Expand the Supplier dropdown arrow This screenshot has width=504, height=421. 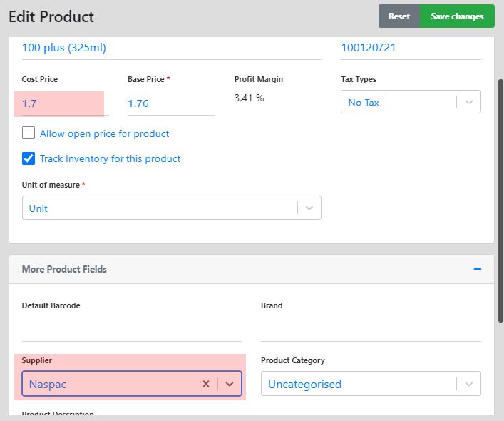pos(230,384)
